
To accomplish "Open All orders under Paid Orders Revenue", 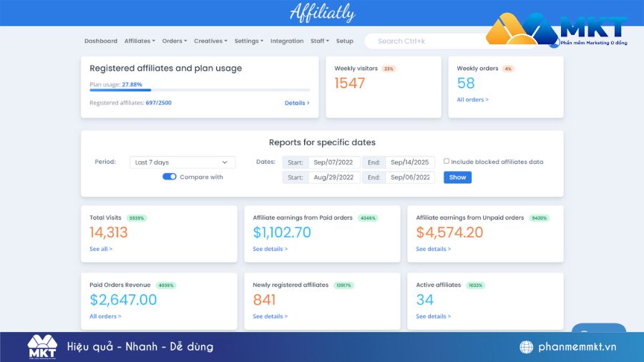I will [x=105, y=316].
